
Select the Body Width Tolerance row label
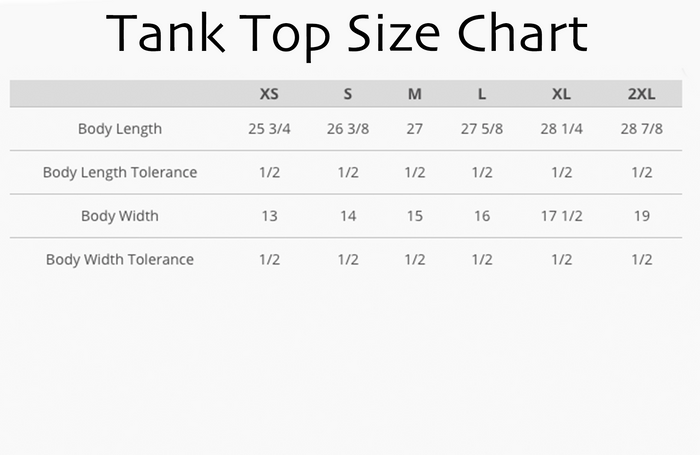click(120, 259)
